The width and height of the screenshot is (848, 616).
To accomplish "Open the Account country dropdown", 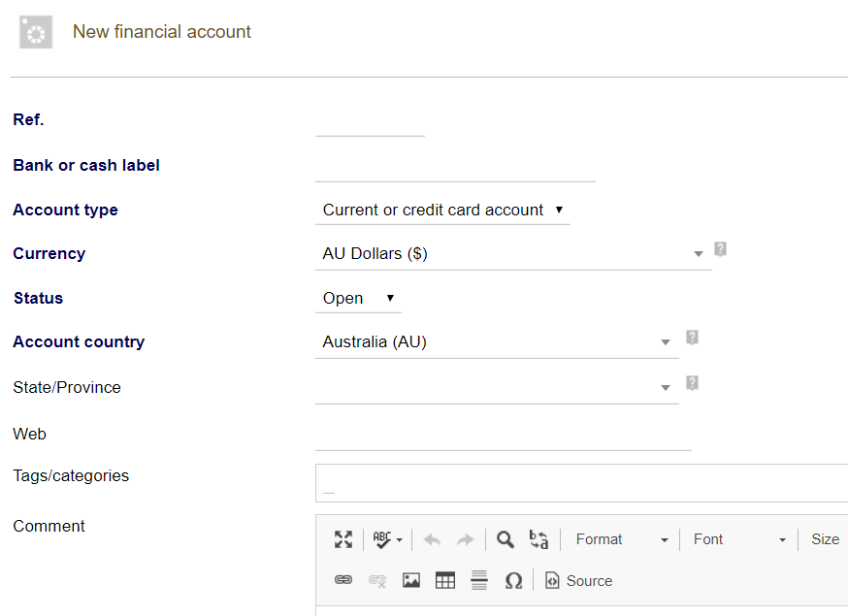I will pyautogui.click(x=497, y=341).
